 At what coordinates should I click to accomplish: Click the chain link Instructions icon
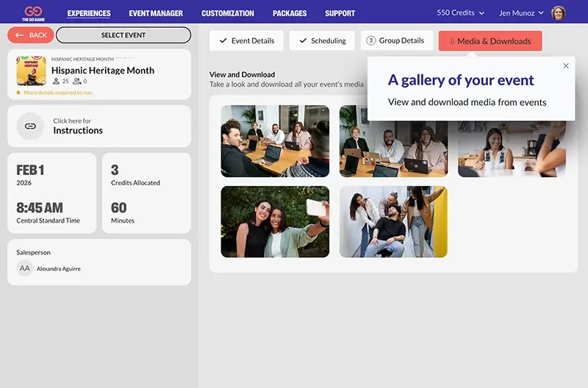(x=30, y=126)
